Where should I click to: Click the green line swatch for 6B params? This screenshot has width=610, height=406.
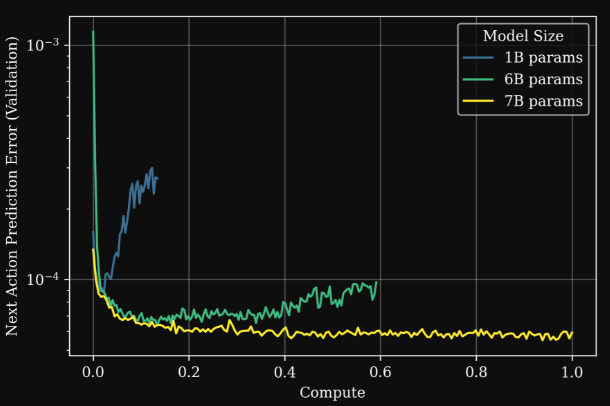(478, 79)
